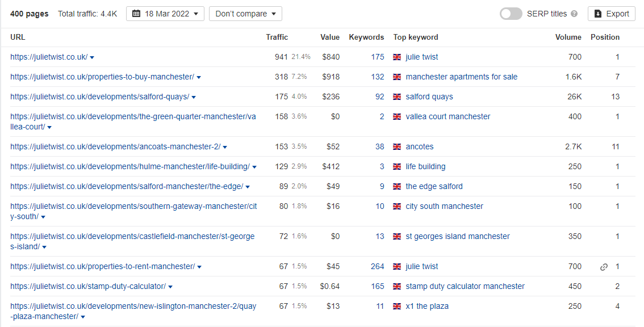This screenshot has height=327, width=644.
Task: Open the hulme-manchester/life-building URL link
Action: point(130,167)
